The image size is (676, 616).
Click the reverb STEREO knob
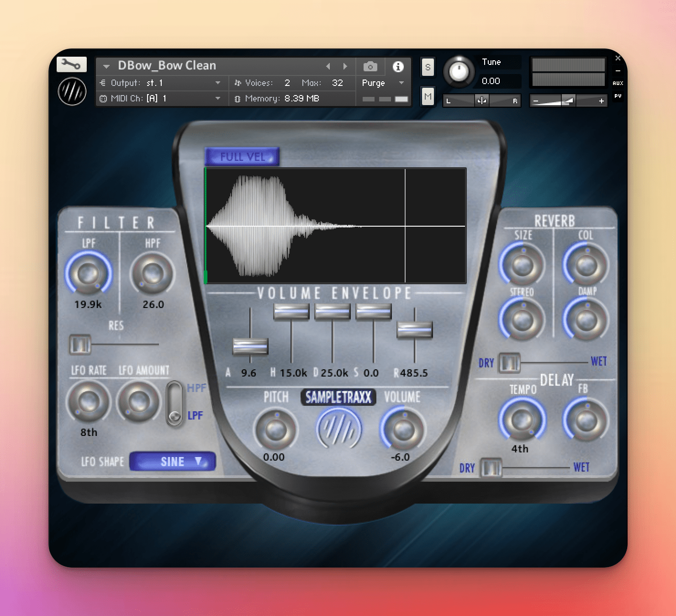pos(522,319)
